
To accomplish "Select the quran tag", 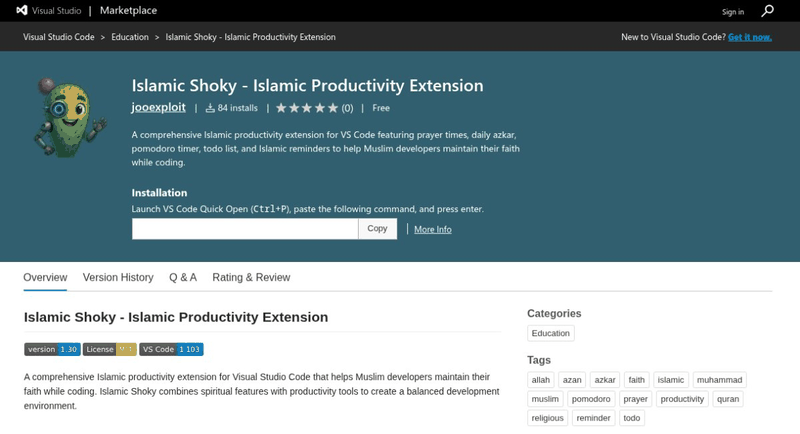I will (x=728, y=399).
